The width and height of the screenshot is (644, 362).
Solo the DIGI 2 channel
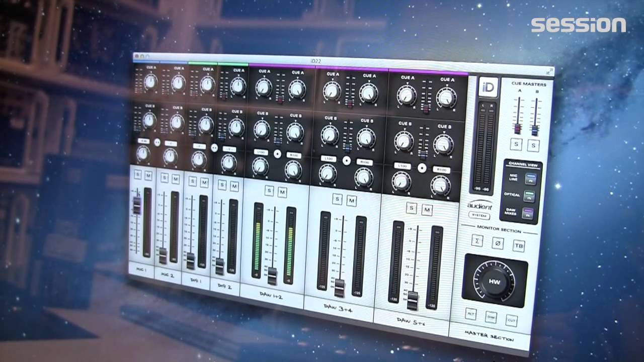[222, 185]
